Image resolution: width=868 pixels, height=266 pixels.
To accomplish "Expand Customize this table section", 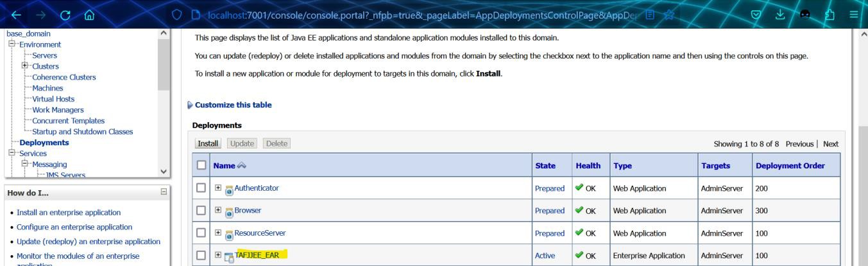I will [189, 105].
